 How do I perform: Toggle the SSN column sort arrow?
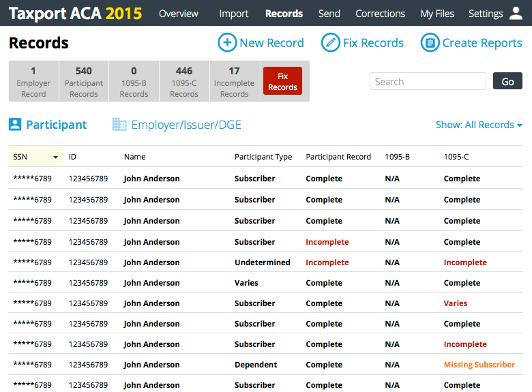(56, 157)
